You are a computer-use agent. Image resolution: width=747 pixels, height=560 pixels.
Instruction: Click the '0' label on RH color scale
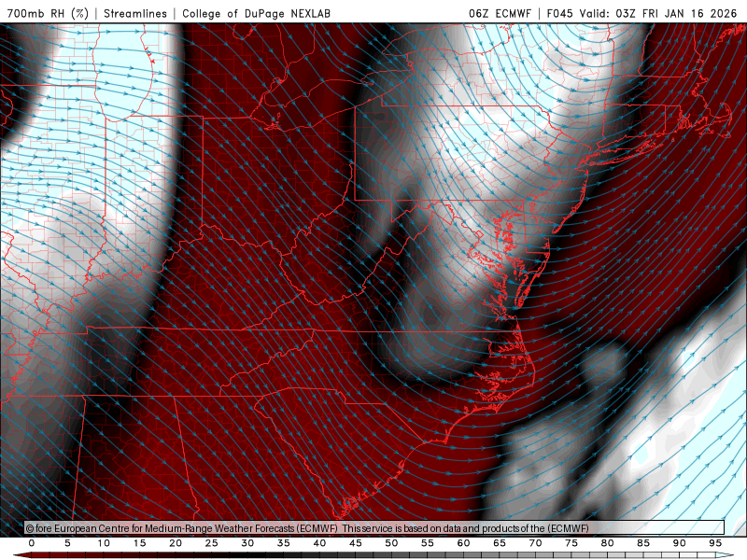pyautogui.click(x=32, y=543)
